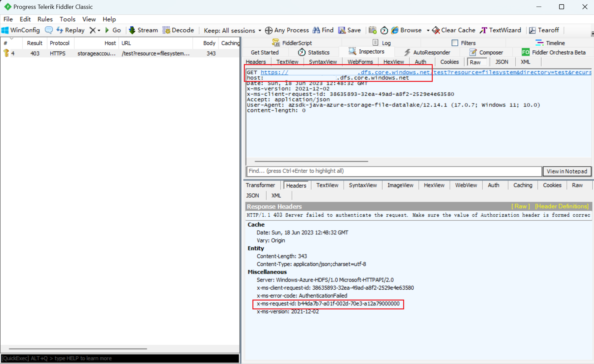Click the Remove X toolbar icon
The image size is (594, 364).
point(93,30)
